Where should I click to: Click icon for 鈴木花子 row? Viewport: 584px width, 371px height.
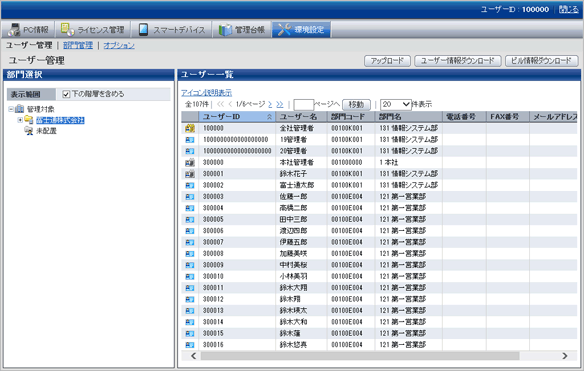point(190,174)
